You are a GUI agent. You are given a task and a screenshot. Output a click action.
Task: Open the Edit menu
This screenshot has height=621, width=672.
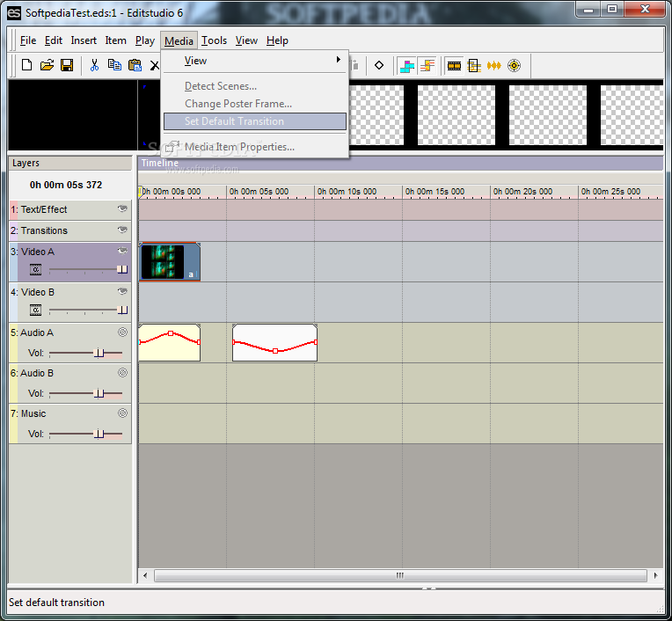click(x=54, y=40)
